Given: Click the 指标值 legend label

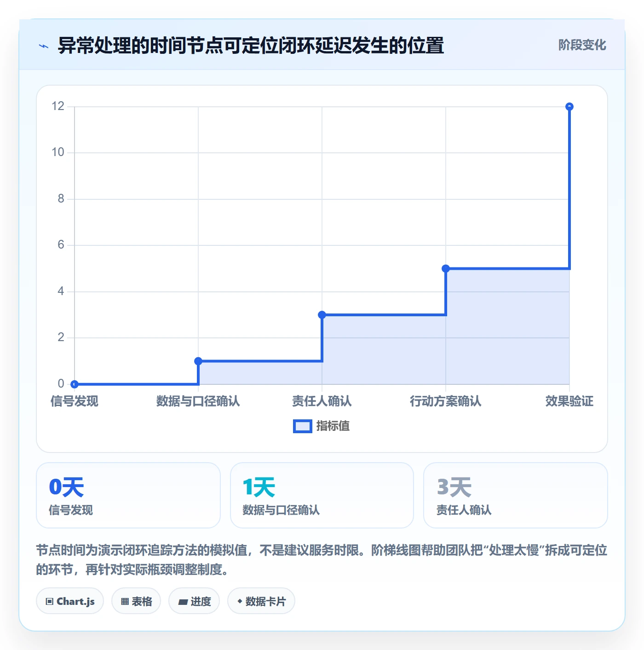Looking at the screenshot, I should tap(333, 426).
